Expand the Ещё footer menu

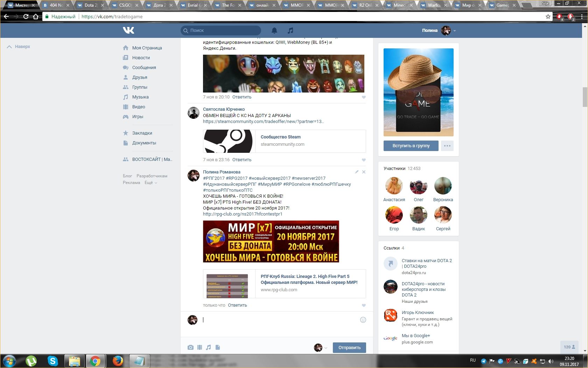[151, 183]
